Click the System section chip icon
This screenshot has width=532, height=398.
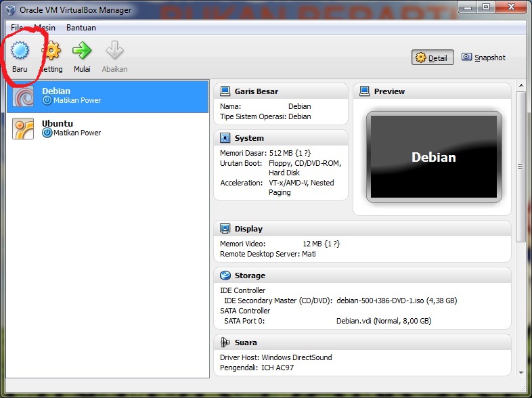(x=225, y=138)
